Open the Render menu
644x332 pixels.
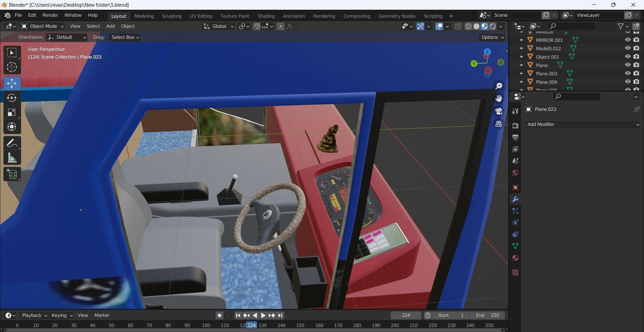click(x=50, y=15)
